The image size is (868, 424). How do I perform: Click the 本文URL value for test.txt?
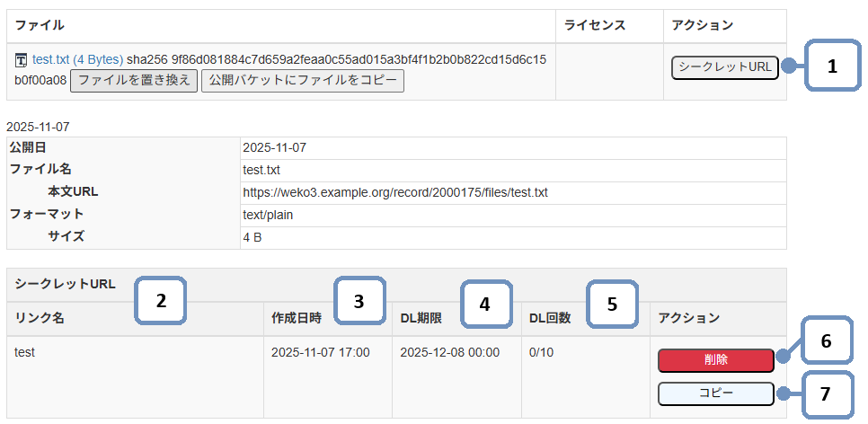tap(395, 192)
